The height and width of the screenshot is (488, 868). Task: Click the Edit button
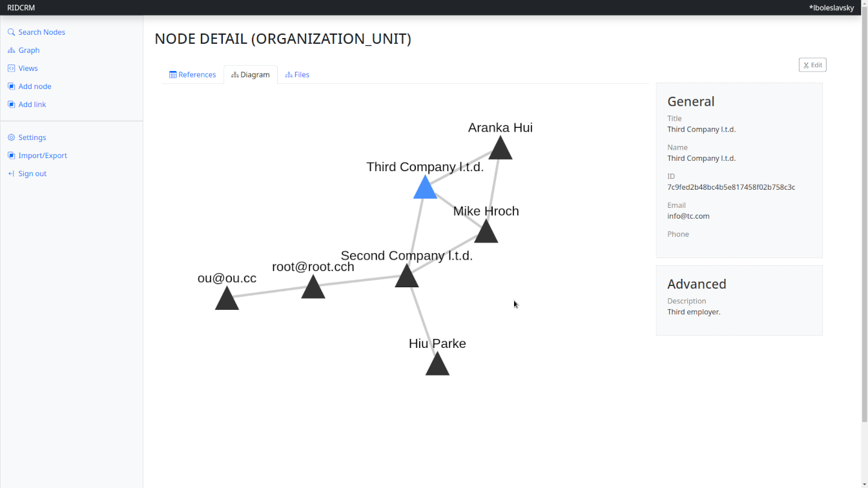(812, 65)
